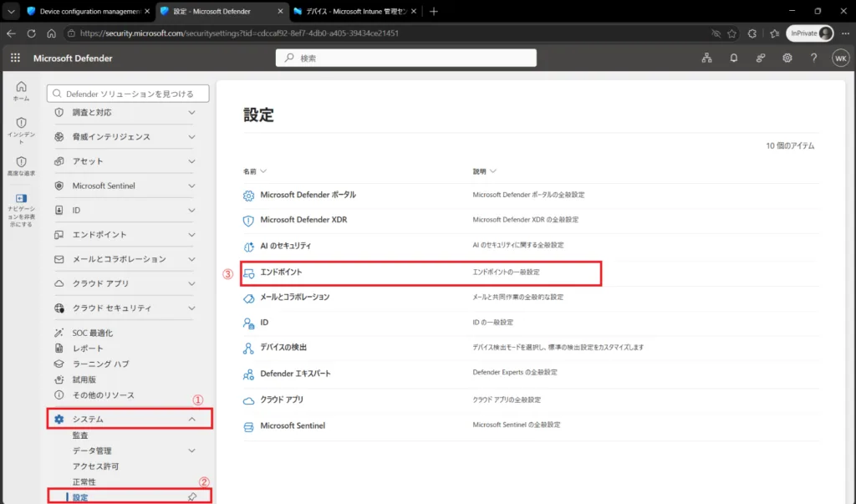This screenshot has height=504, width=856.
Task: Expand the アセット nav section
Action: pos(191,161)
